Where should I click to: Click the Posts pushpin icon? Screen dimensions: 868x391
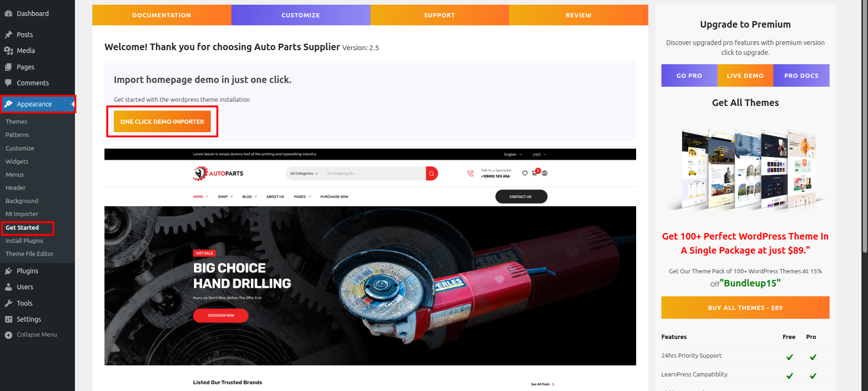[x=8, y=35]
